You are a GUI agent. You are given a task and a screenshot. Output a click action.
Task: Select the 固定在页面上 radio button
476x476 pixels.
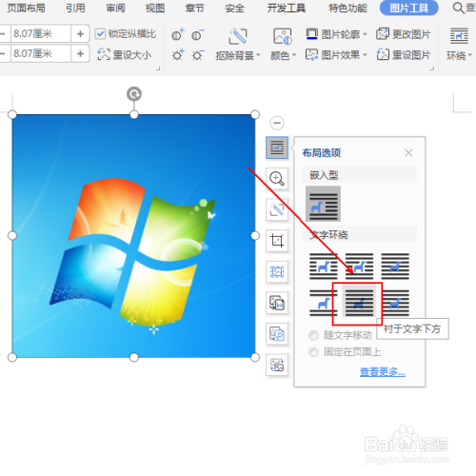(x=313, y=352)
